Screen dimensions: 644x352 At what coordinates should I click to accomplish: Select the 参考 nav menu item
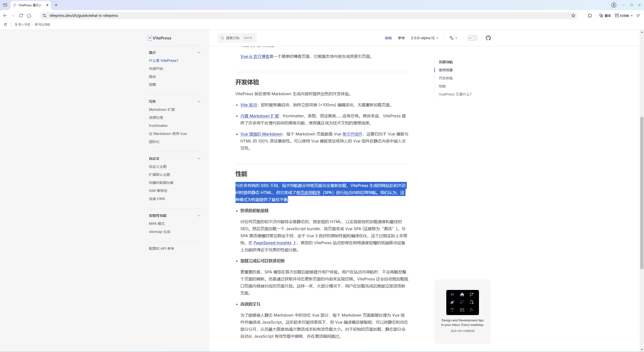[401, 38]
